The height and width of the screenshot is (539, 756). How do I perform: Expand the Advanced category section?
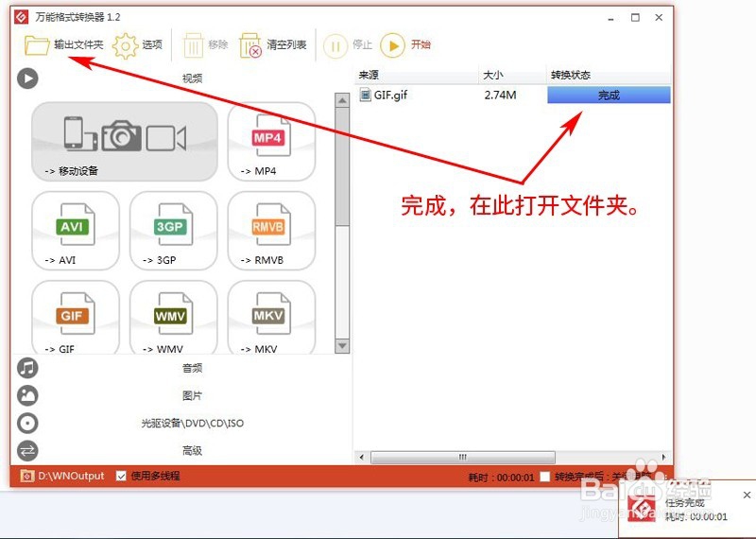(192, 451)
